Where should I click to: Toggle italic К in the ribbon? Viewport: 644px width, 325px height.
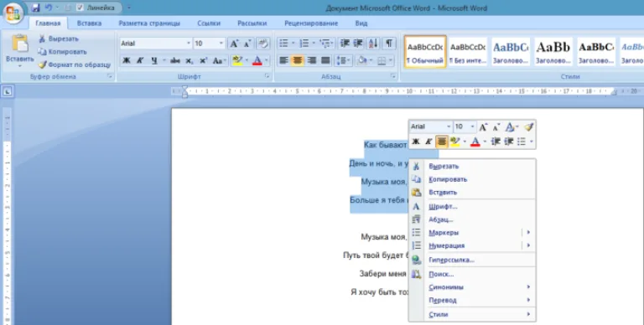[x=140, y=61]
